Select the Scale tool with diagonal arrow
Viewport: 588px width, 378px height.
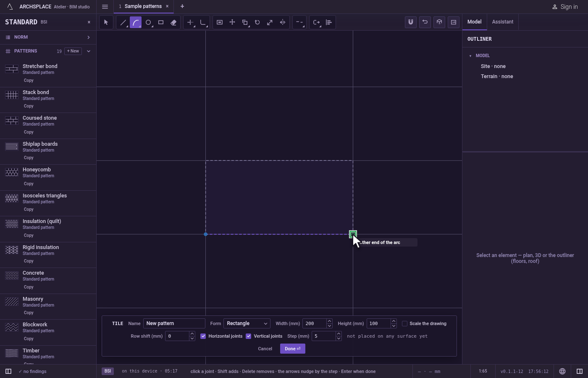point(270,22)
